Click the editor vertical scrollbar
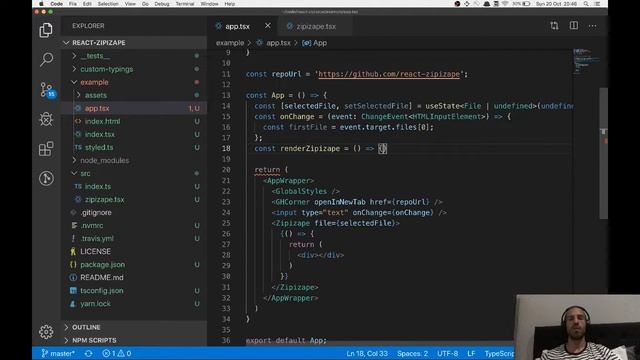Screen dimensions: 640x360 pyautogui.click(x=603, y=153)
